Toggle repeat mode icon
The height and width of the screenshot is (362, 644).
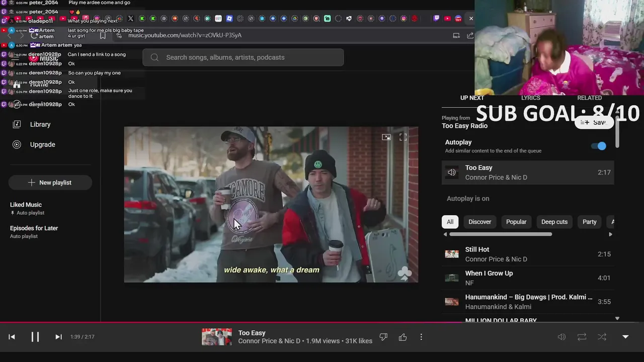[x=582, y=337]
